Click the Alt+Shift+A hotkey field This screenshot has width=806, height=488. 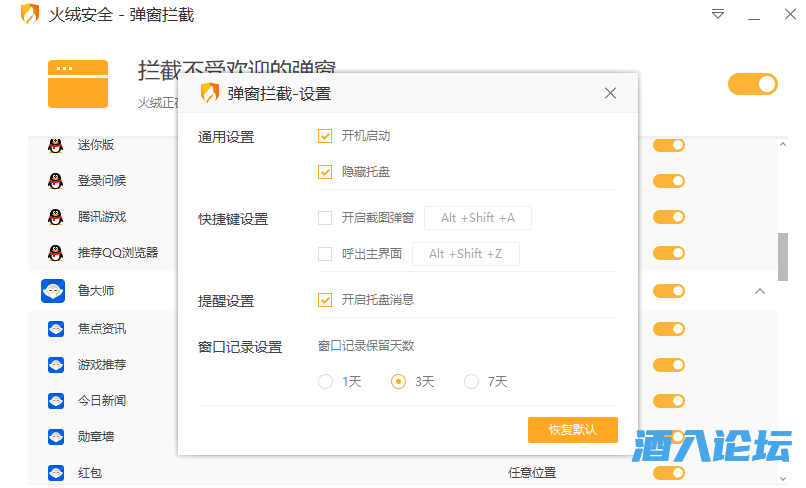[x=478, y=218]
